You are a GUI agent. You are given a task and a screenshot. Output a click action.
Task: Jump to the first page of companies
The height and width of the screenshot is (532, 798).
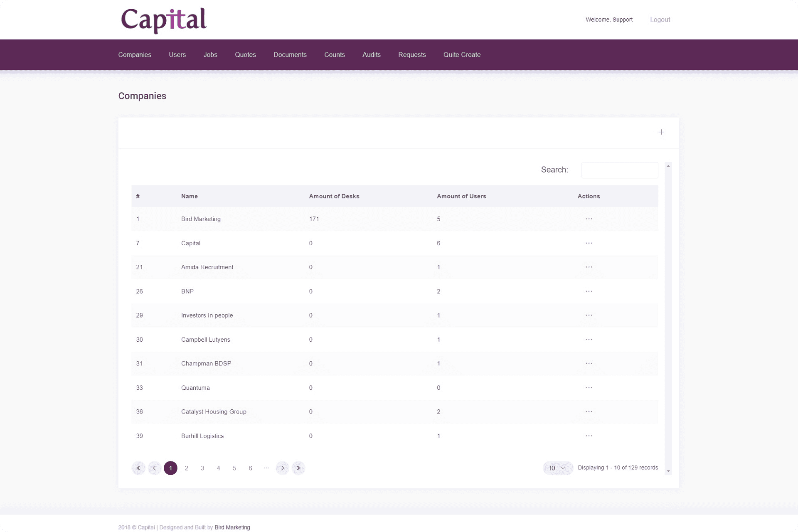point(138,468)
